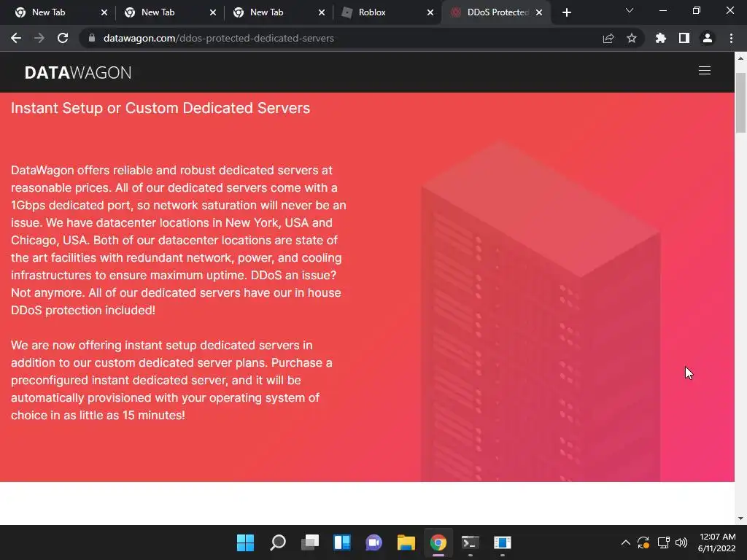The height and width of the screenshot is (560, 747).
Task: Close the first New Tab
Action: coord(104,12)
